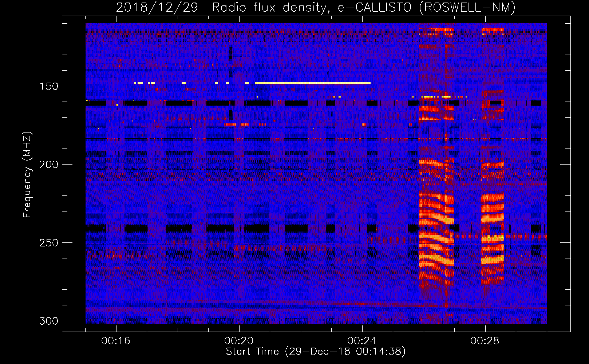Click the 250 frequency tick label
The image size is (589, 364).
tap(48, 243)
